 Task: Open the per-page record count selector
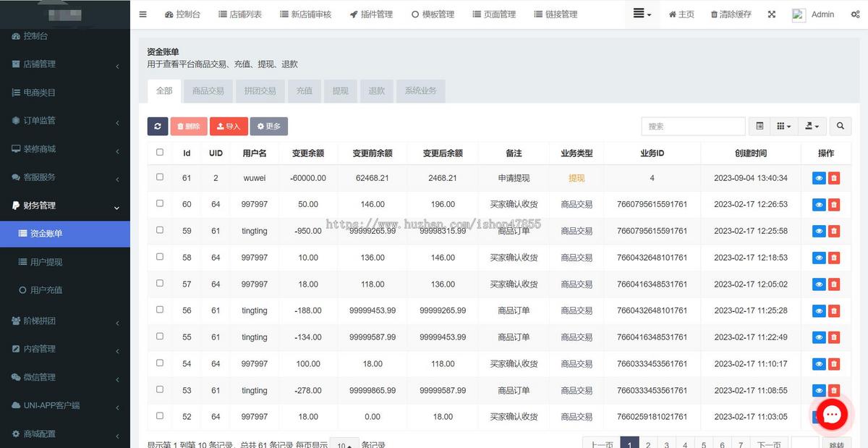[x=346, y=444]
